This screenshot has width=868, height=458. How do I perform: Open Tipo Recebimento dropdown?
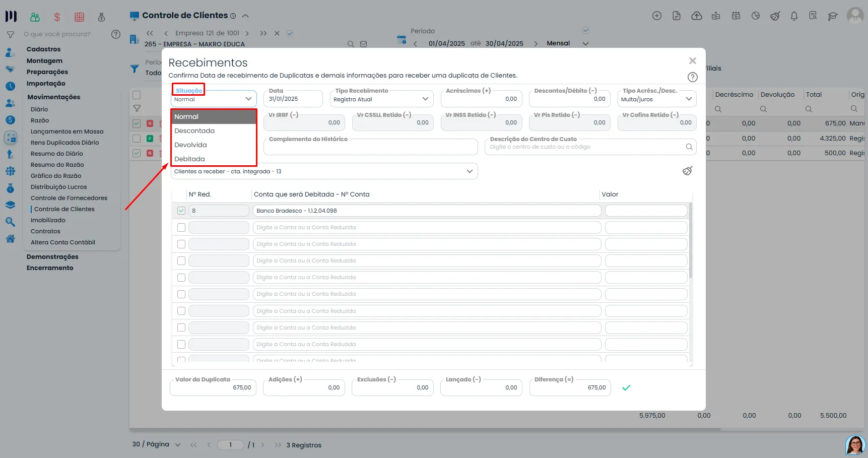pyautogui.click(x=382, y=99)
